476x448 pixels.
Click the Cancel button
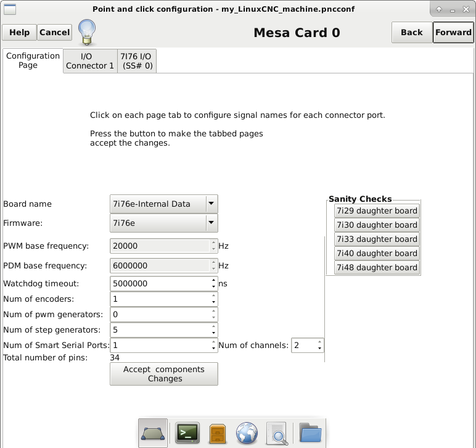[x=55, y=32]
